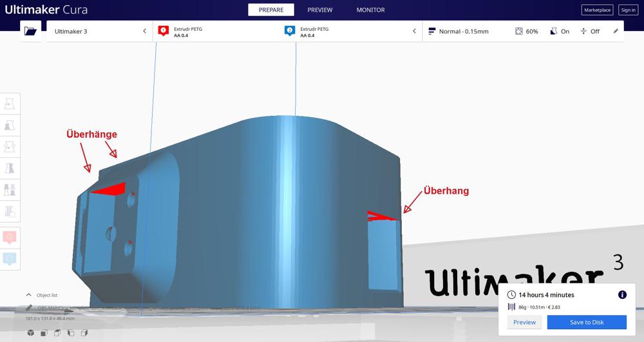
Task: Switch to front view cube icon
Action: (x=44, y=332)
